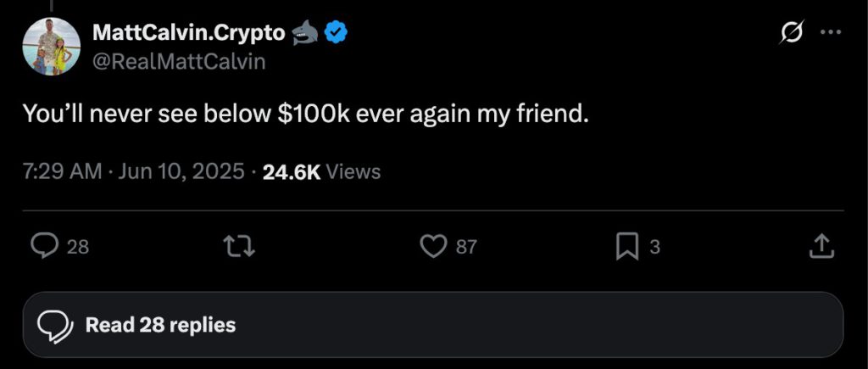
Task: Like the post with the heart icon
Action: pyautogui.click(x=433, y=246)
